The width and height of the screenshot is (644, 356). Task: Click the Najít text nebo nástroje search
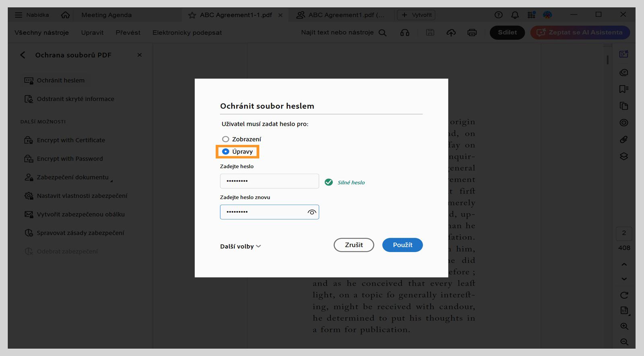click(344, 33)
